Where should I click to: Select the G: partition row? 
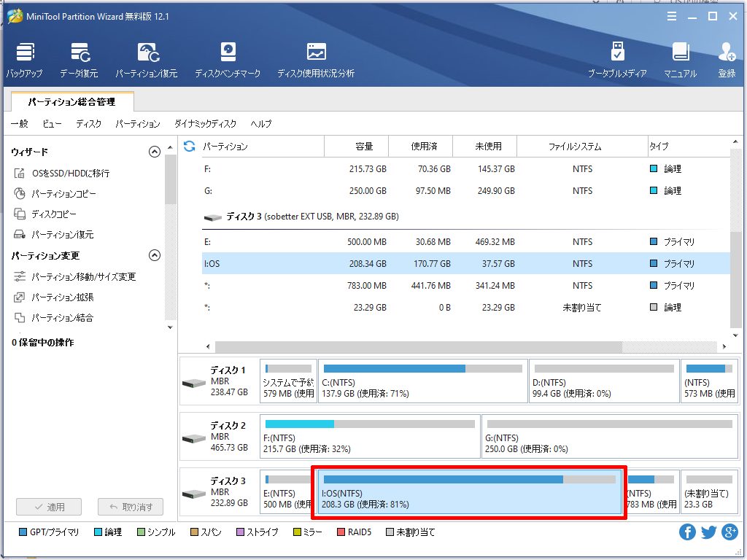pyautogui.click(x=466, y=191)
